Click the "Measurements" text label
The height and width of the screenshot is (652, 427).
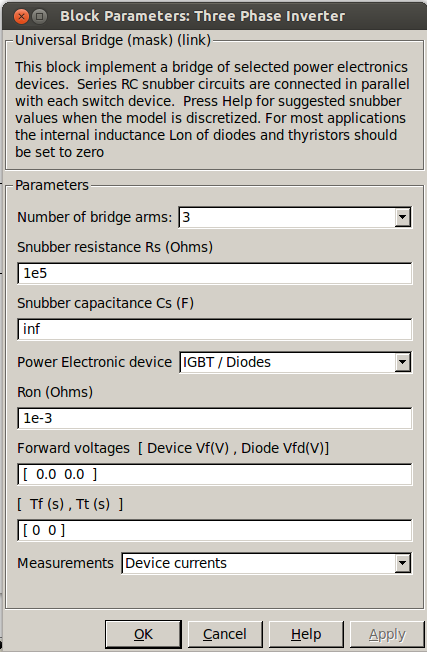tap(65, 563)
